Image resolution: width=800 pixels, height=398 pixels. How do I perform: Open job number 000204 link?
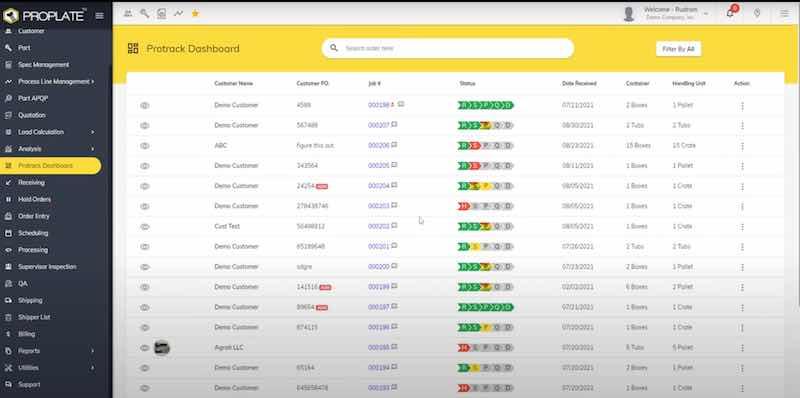379,186
